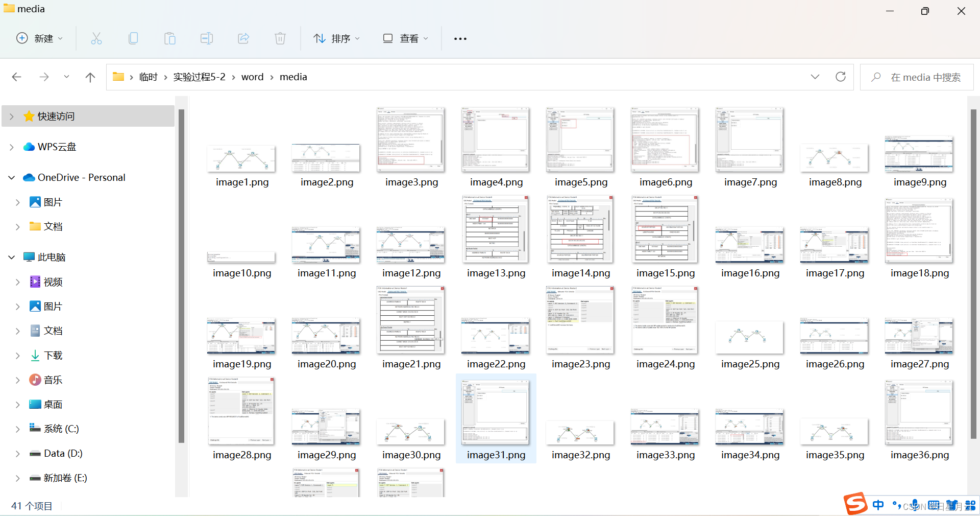Screen dimensions: 980x516
Task: Click the Copy icon in toolbar
Action: pyautogui.click(x=133, y=38)
